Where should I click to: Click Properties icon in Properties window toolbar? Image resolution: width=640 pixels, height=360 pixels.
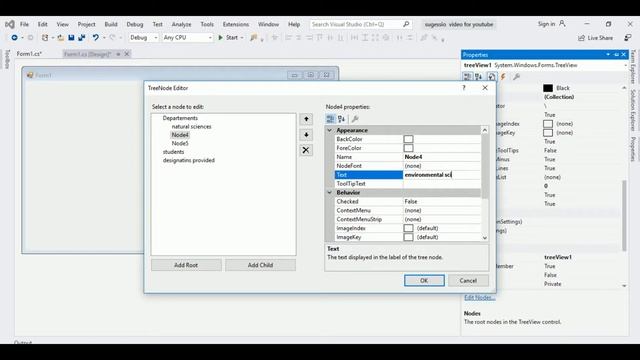492,76
